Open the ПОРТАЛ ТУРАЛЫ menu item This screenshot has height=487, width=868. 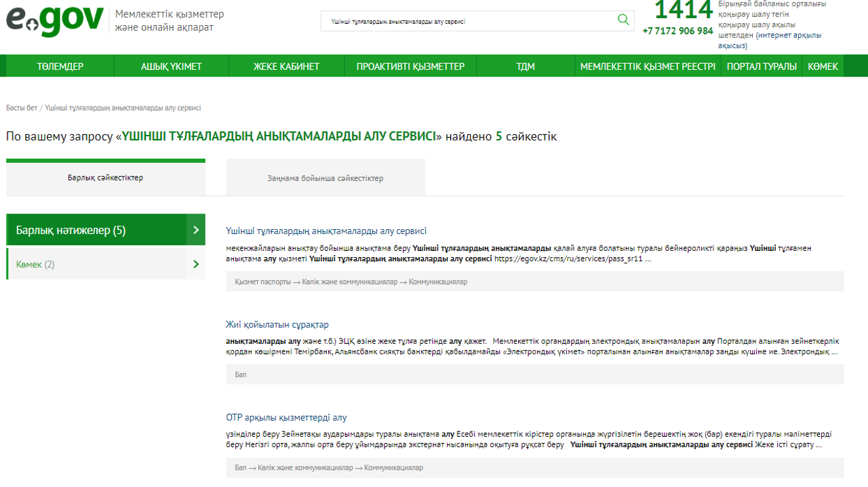pos(761,66)
